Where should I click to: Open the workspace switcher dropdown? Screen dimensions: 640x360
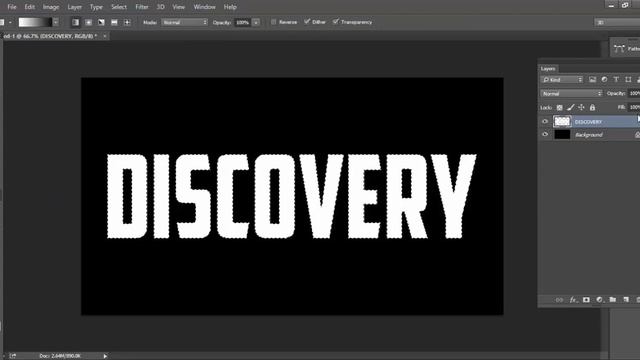(x=617, y=22)
